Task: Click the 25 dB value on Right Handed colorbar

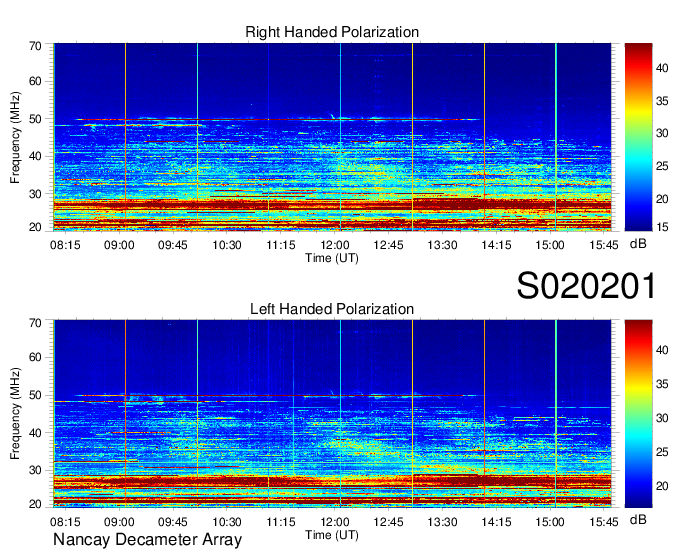Action: [662, 167]
